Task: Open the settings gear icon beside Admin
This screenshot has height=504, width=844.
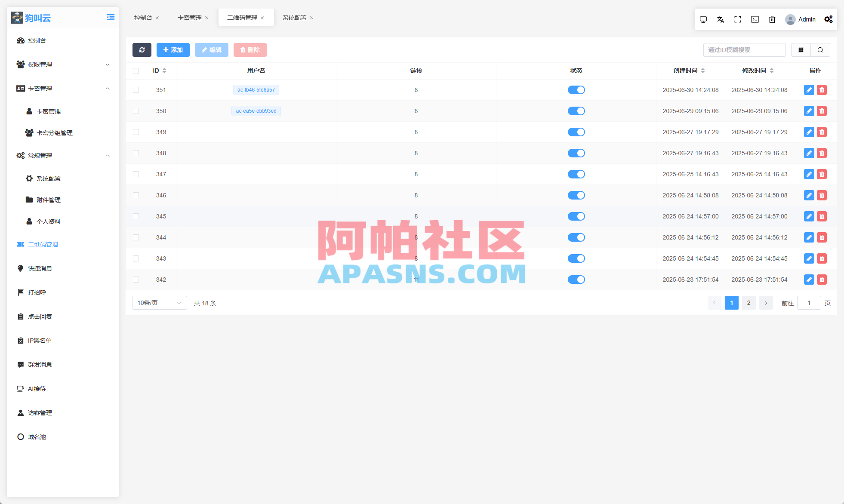Action: 829,19
